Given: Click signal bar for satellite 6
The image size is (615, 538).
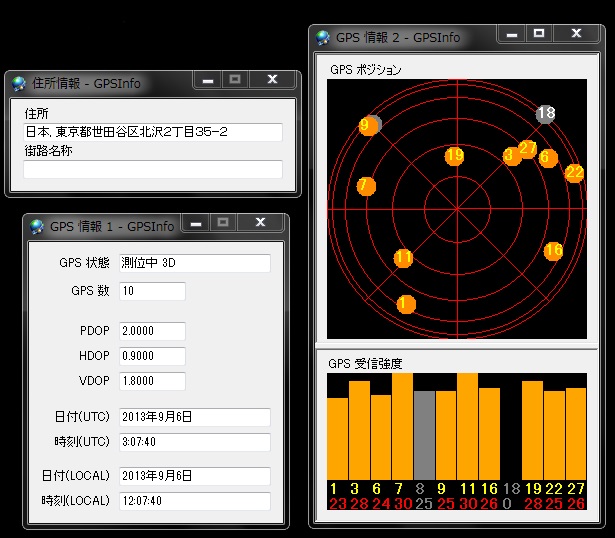Looking at the screenshot, I should click(x=381, y=437).
